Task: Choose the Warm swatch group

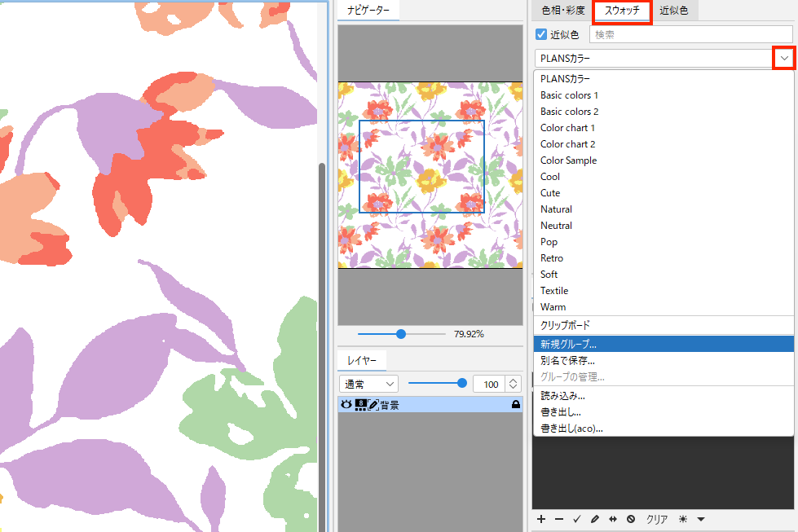Action: click(664, 306)
